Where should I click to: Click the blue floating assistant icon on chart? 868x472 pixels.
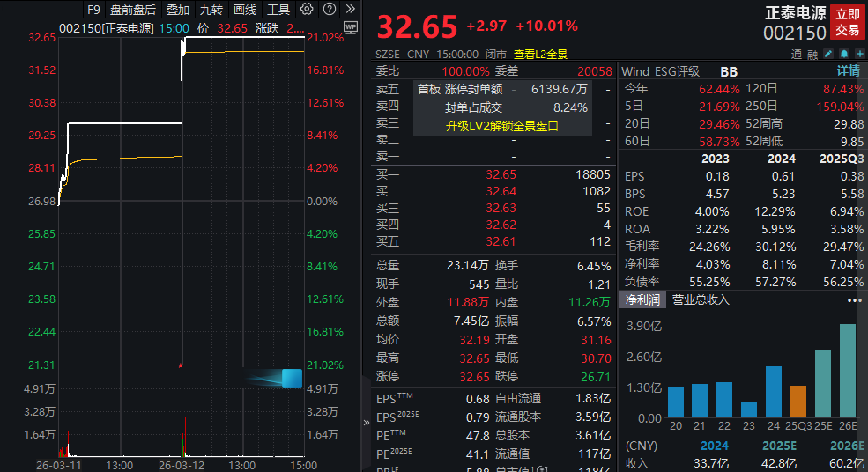tap(291, 379)
